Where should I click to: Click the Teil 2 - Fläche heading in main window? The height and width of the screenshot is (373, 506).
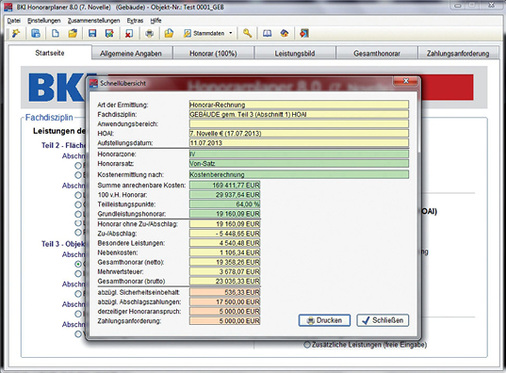tap(63, 145)
